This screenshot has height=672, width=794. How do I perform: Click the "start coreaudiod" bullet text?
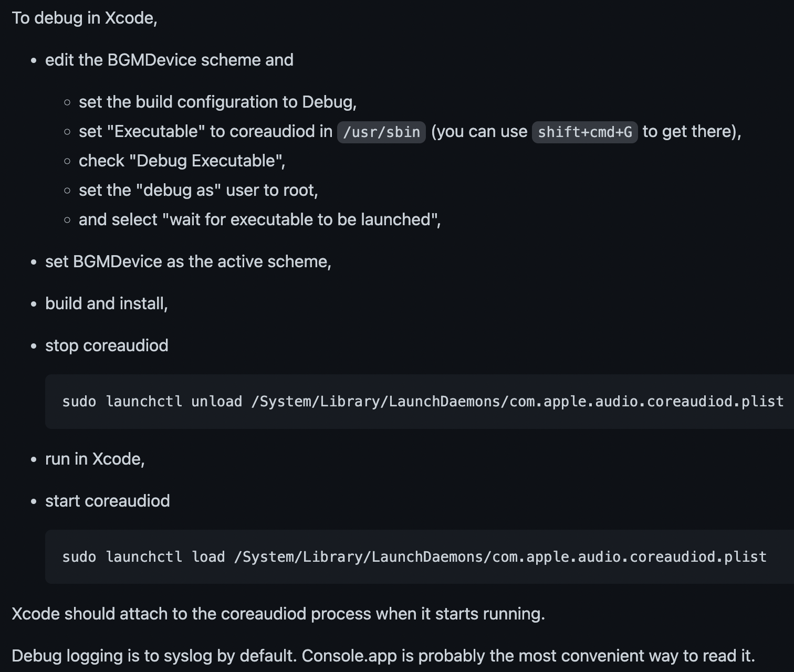pyautogui.click(x=107, y=501)
